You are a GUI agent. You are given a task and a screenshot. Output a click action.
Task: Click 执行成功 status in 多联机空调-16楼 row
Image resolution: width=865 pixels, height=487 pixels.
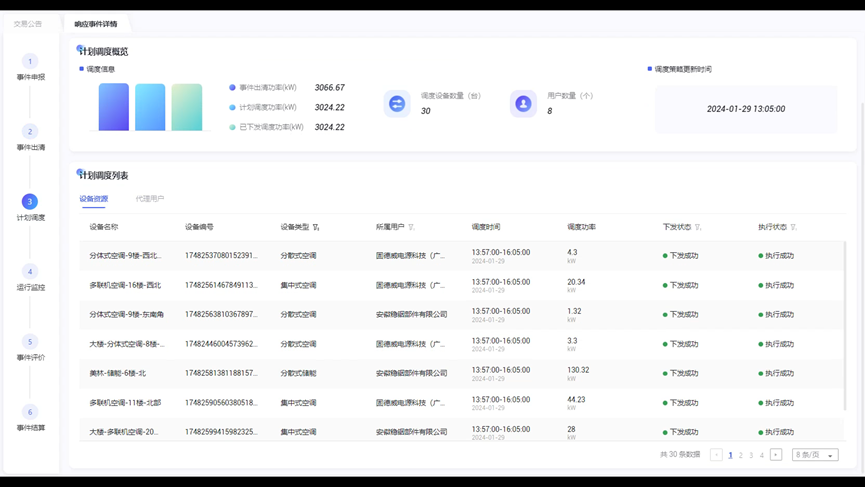pos(776,285)
